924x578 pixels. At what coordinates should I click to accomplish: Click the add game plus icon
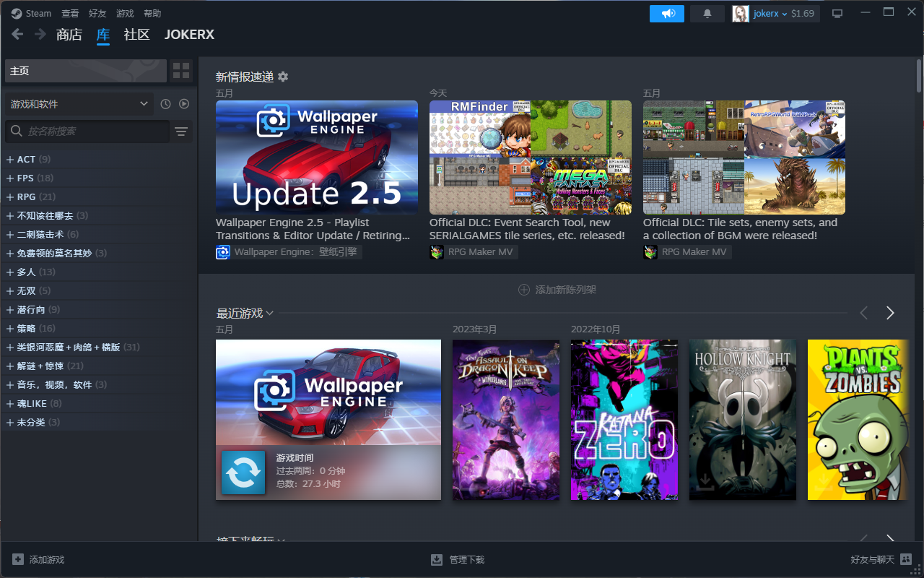18,559
